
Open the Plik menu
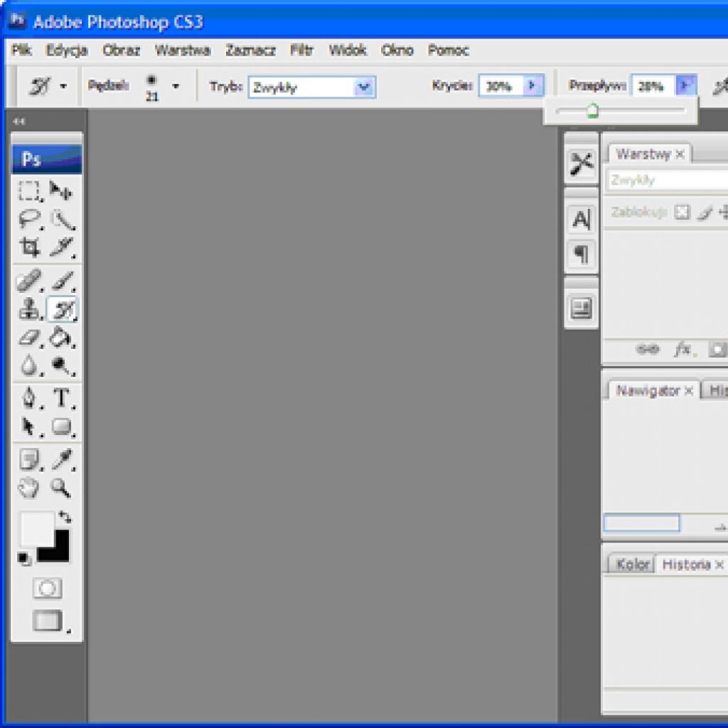point(21,50)
